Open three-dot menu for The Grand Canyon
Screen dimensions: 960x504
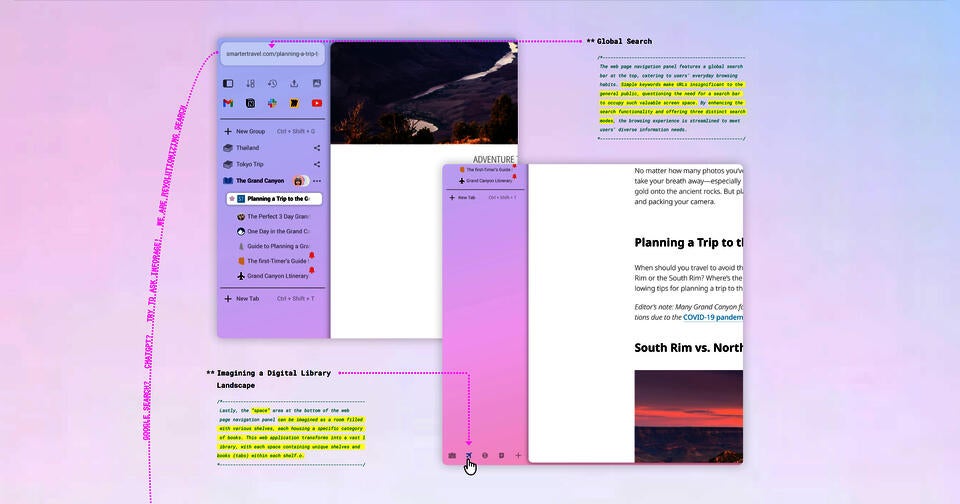[x=317, y=181]
